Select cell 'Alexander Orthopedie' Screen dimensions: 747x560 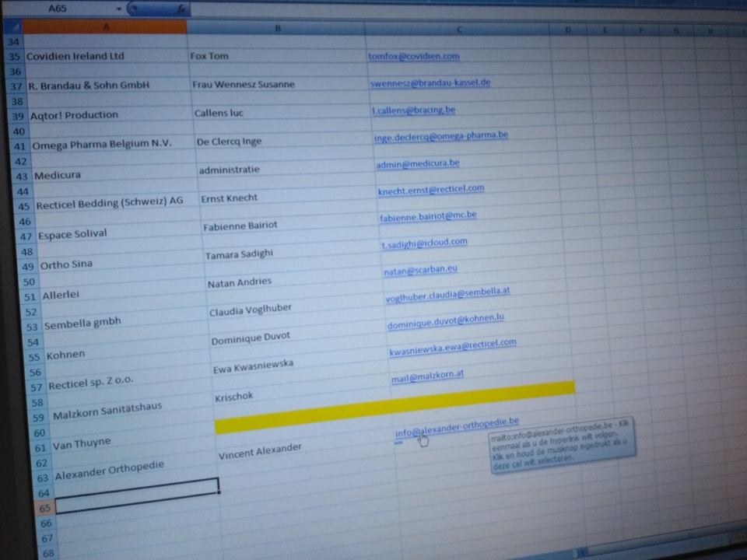109,471
